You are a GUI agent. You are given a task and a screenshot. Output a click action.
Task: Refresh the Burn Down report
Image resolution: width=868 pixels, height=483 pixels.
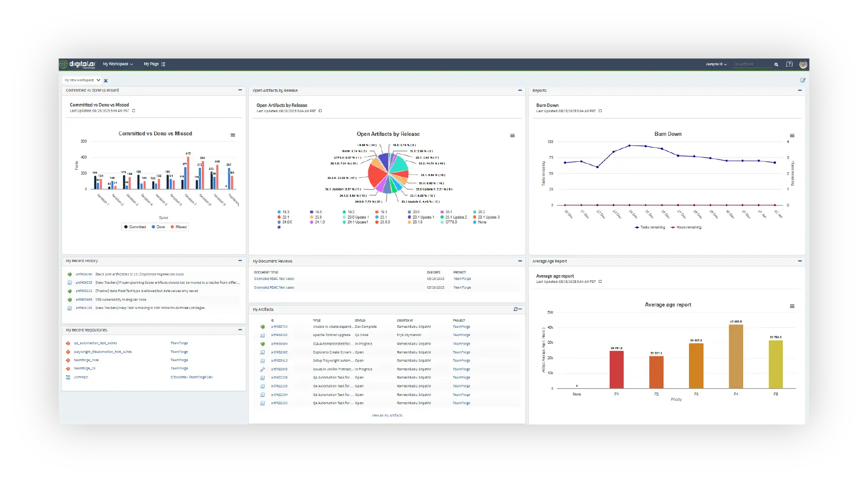tap(600, 111)
